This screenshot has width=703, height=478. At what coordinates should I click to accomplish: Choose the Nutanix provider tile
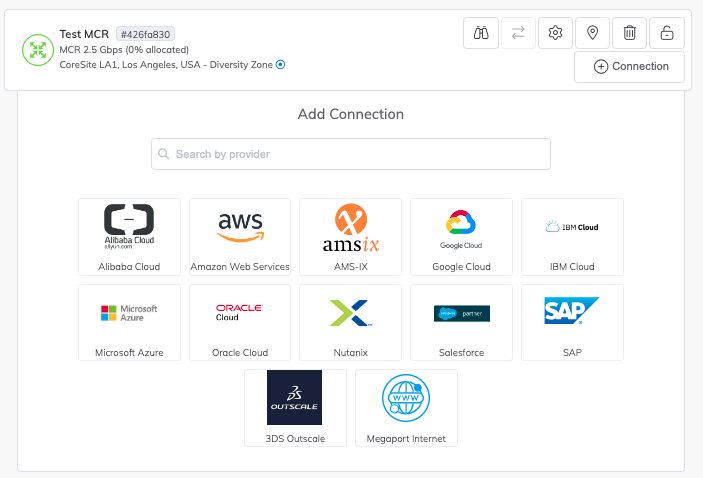pos(351,322)
